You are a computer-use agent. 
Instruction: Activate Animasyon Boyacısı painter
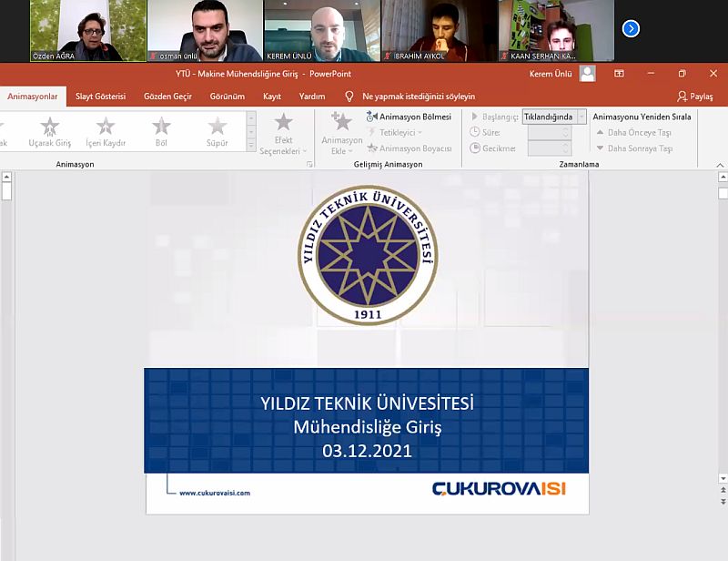tap(409, 148)
